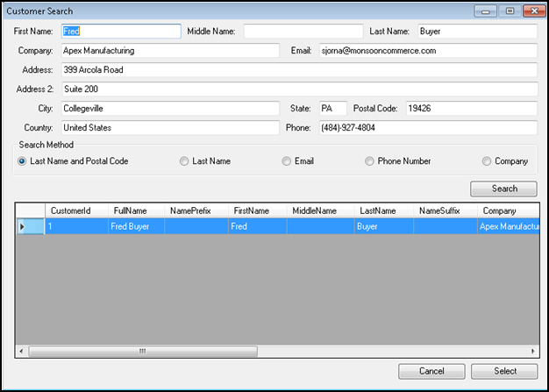
Task: Select the row indicator arrow for Fred Buyer
Action: (31, 227)
